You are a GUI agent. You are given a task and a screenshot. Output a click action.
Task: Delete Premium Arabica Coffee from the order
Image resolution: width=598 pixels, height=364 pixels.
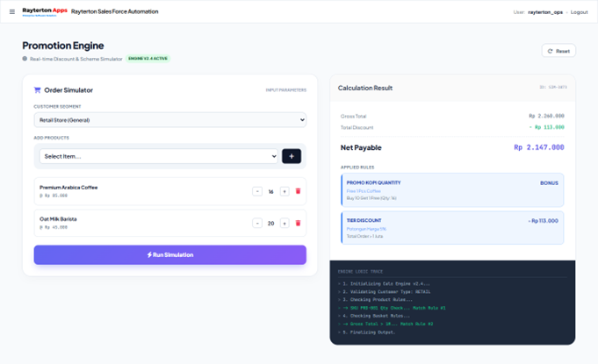coord(298,191)
